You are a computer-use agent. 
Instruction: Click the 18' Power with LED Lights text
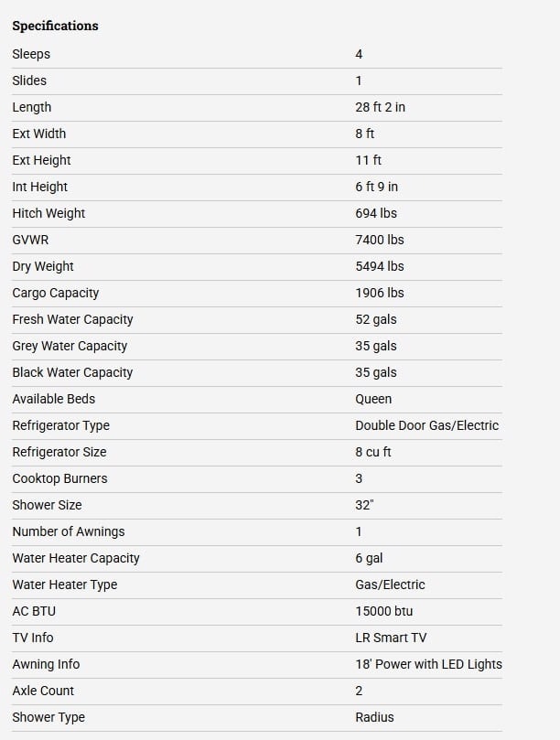[429, 664]
